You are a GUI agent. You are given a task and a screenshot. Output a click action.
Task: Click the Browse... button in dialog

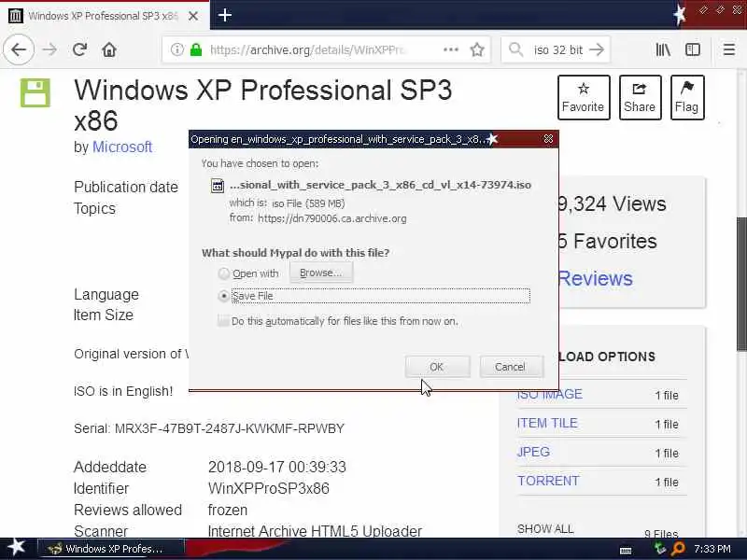pyautogui.click(x=320, y=273)
